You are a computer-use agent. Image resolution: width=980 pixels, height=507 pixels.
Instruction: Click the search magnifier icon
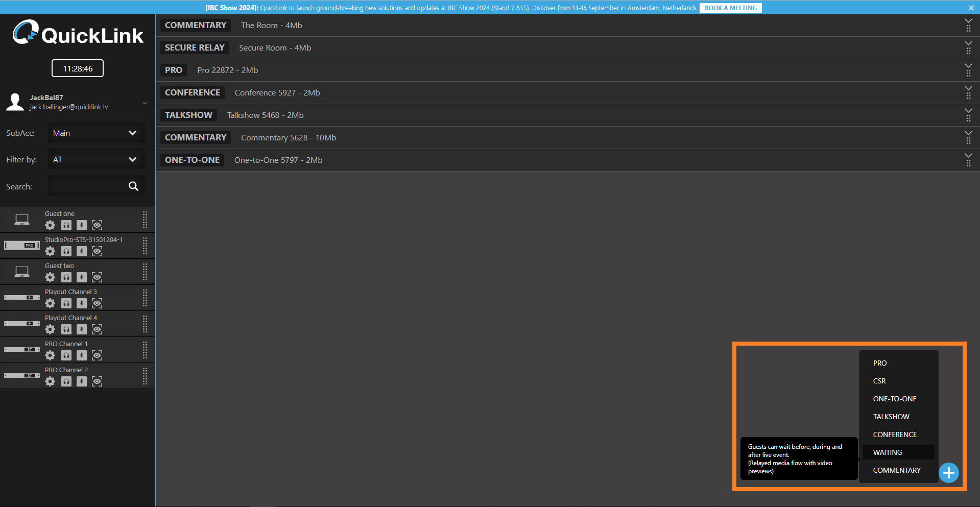133,186
